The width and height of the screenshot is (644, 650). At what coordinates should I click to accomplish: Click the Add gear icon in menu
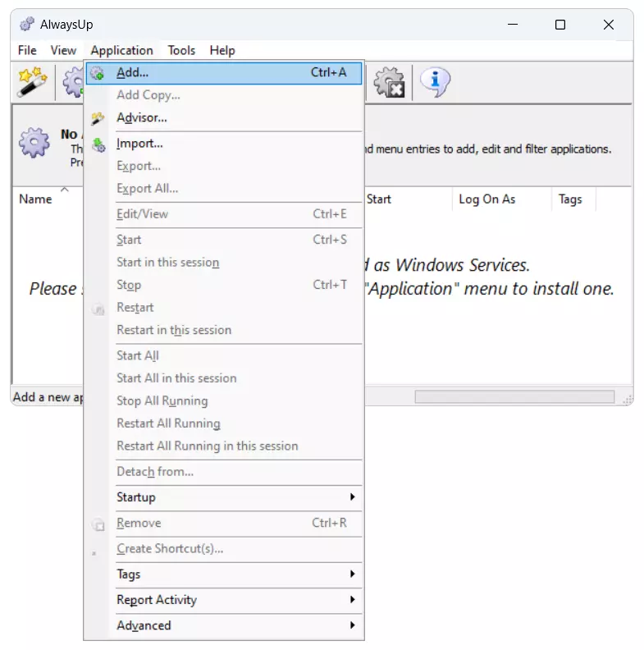[98, 73]
